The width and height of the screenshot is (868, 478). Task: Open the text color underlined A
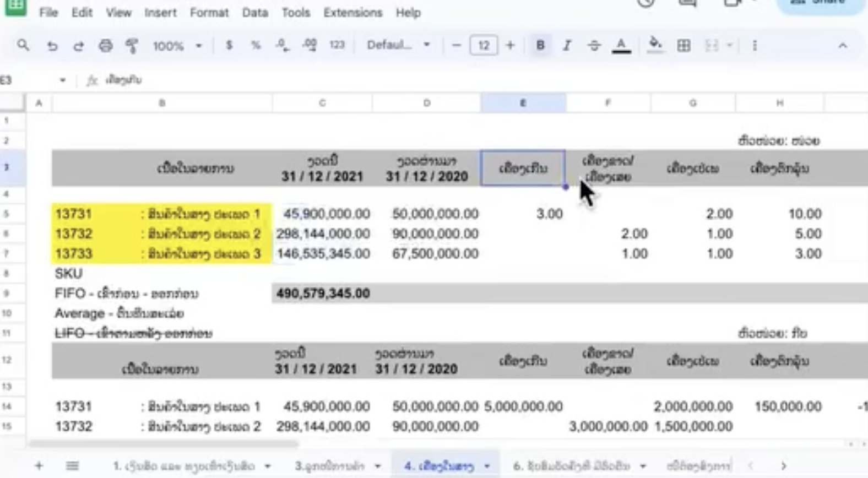[x=621, y=46]
